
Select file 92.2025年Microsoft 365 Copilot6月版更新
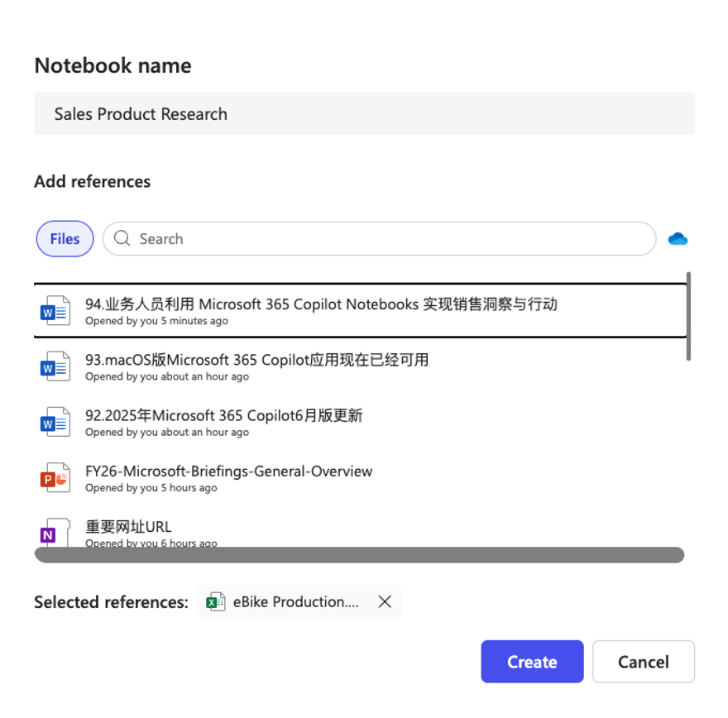coord(361,422)
